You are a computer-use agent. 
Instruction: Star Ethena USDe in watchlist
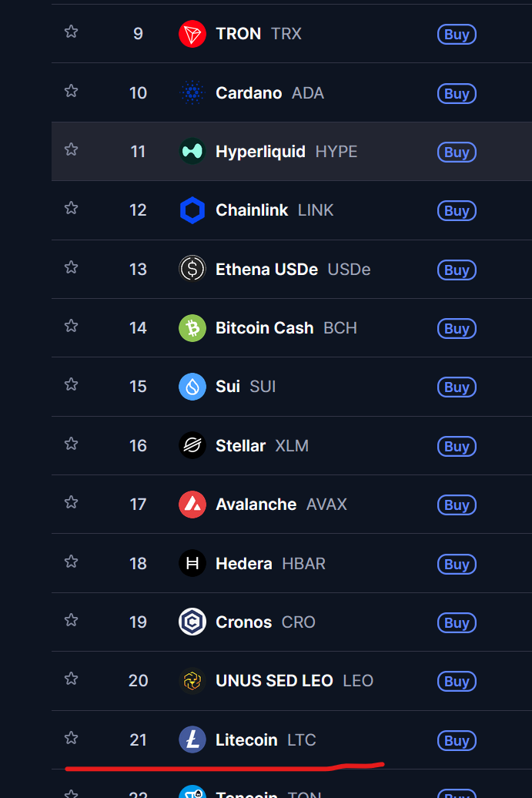(71, 267)
